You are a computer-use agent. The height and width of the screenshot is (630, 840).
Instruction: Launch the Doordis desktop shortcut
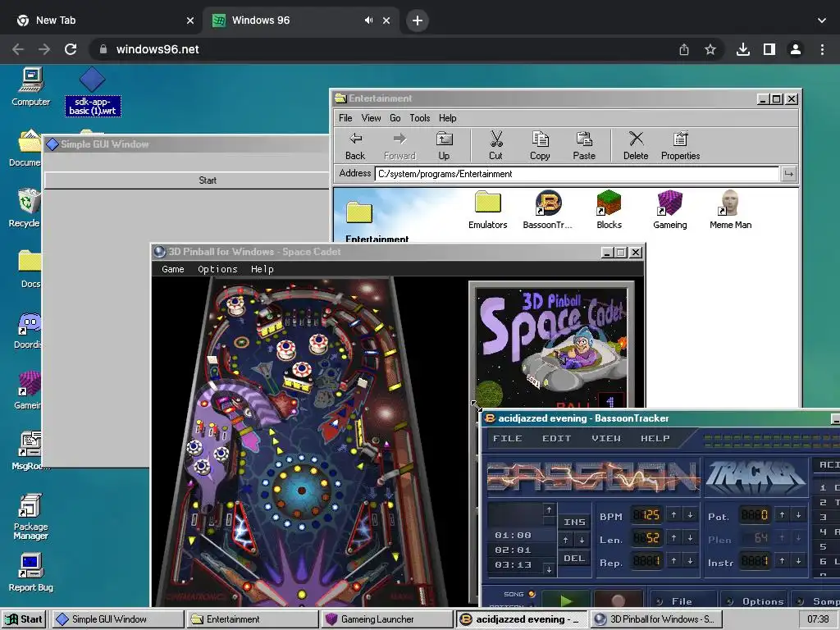tap(28, 331)
